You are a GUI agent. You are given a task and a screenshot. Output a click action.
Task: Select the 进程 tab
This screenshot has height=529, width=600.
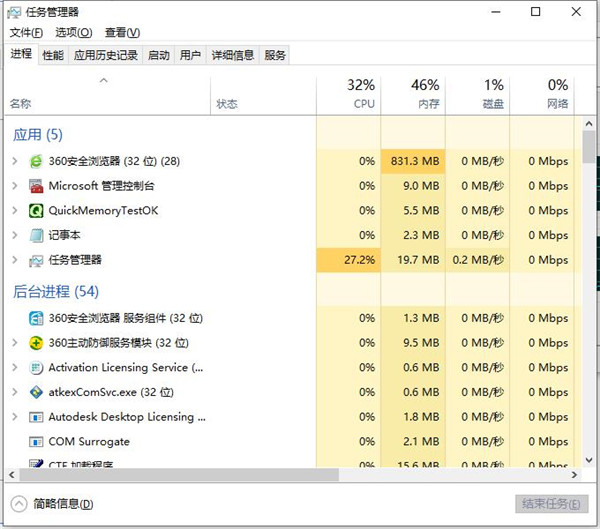pos(21,54)
